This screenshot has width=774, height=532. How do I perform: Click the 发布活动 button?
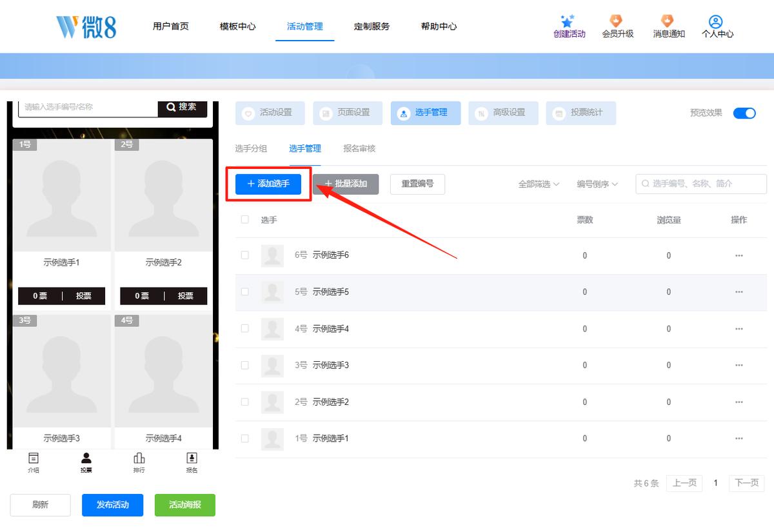click(112, 505)
